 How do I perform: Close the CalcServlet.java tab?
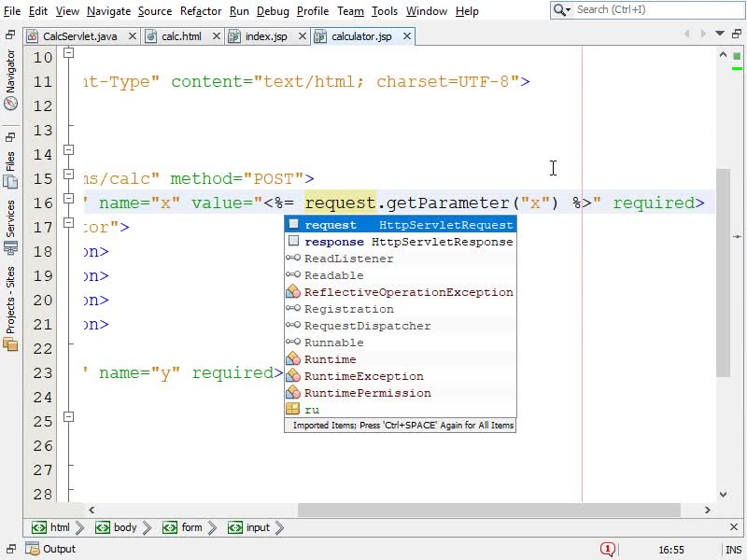coord(133,36)
